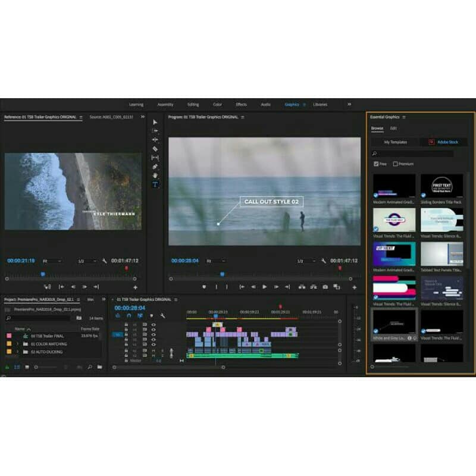Enable the Premium filter checkbox

(395, 164)
